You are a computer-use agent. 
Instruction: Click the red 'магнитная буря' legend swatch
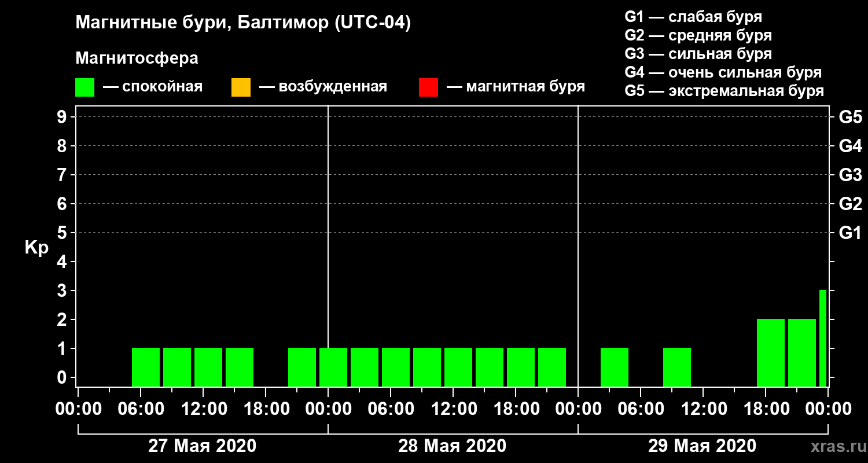click(428, 87)
